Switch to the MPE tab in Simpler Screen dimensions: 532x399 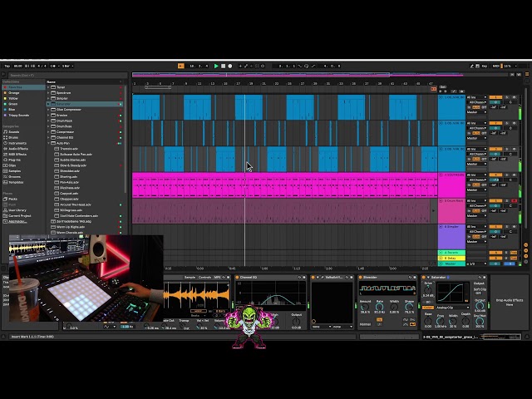(218, 277)
